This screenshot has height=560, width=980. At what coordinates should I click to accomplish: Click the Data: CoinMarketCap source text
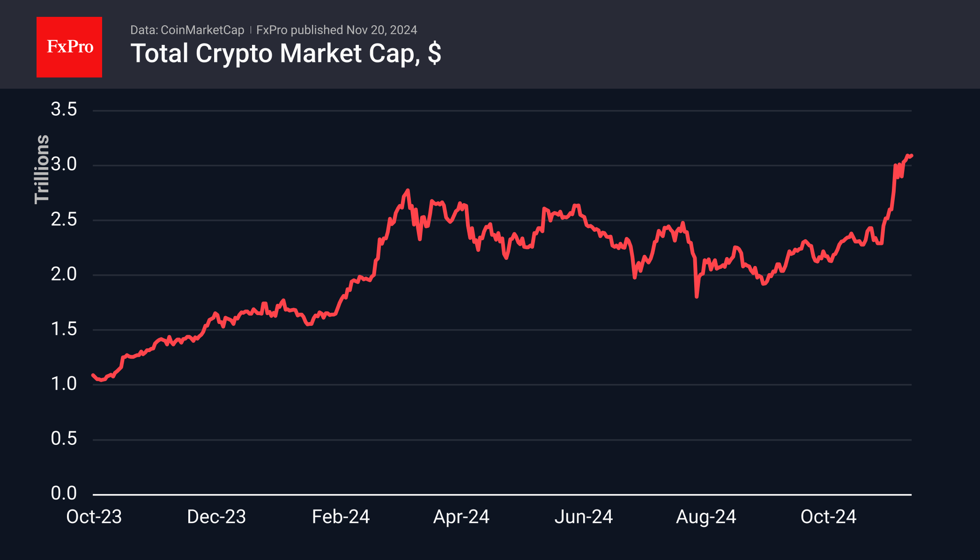pos(187,30)
